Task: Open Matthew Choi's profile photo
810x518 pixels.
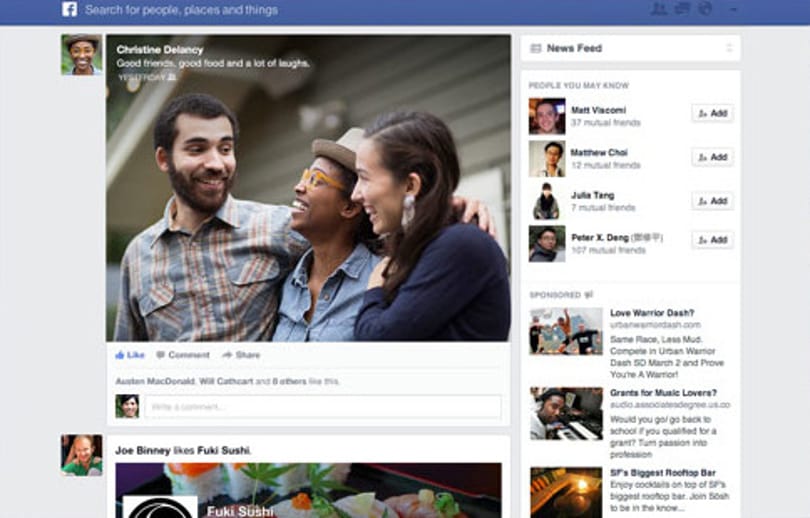Action: (x=547, y=159)
